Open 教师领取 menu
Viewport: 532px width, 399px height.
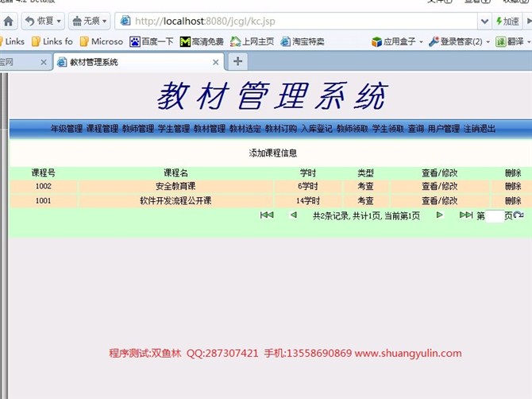[353, 128]
